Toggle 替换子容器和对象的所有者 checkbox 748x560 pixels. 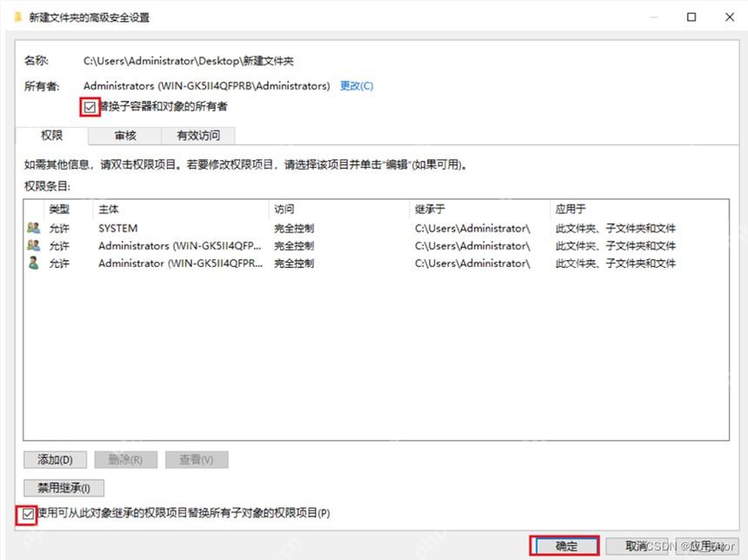coord(90,107)
